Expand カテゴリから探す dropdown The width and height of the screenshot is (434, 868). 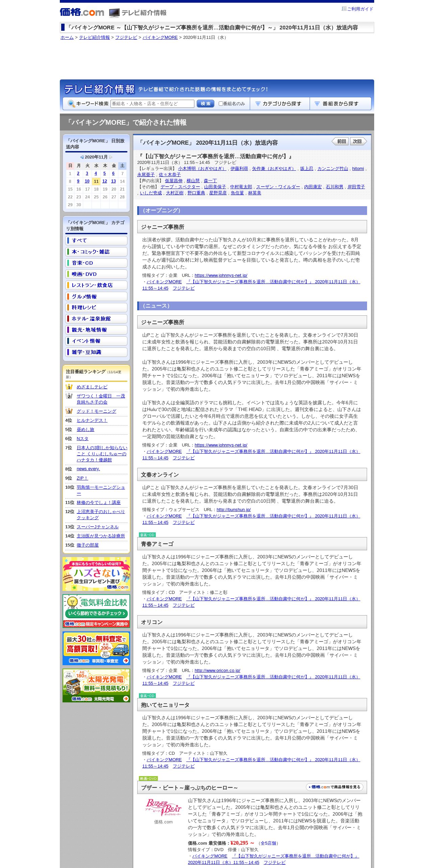pyautogui.click(x=280, y=104)
